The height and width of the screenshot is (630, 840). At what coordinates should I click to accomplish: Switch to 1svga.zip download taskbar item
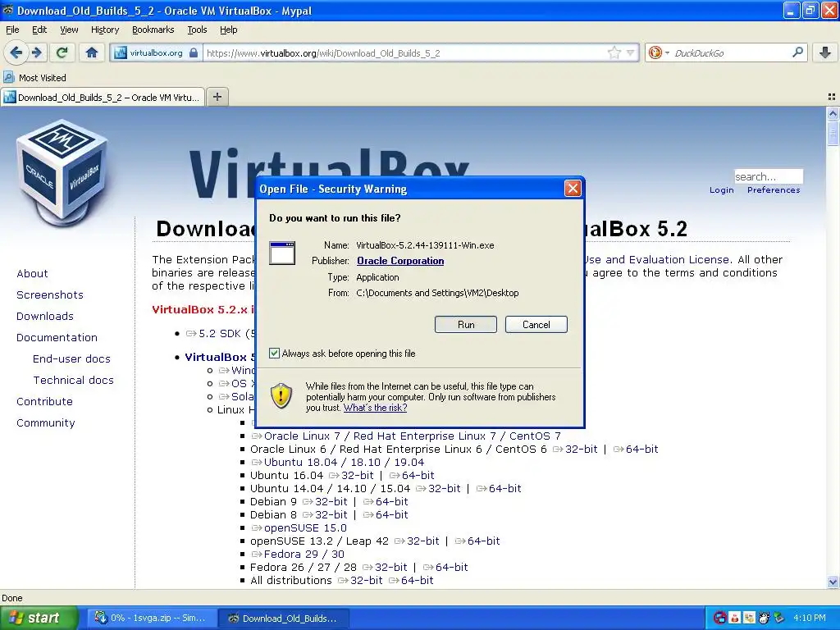tap(150, 619)
